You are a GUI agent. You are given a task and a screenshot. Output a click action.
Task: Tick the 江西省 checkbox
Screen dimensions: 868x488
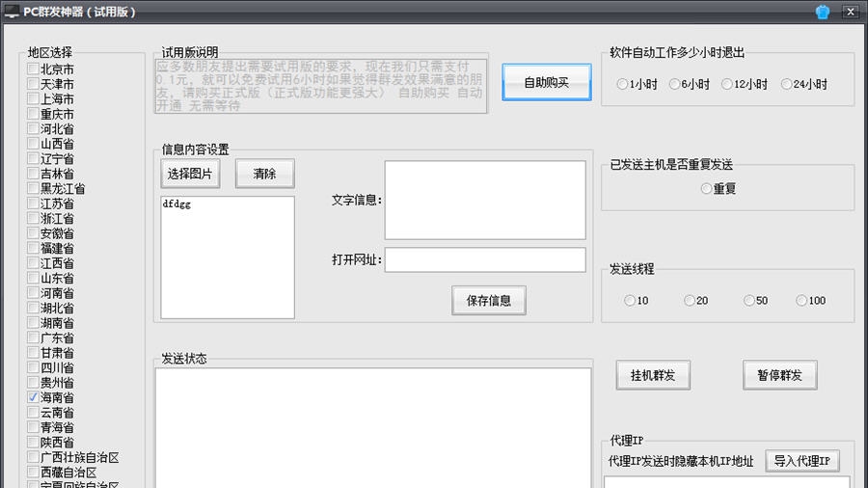[x=33, y=263]
